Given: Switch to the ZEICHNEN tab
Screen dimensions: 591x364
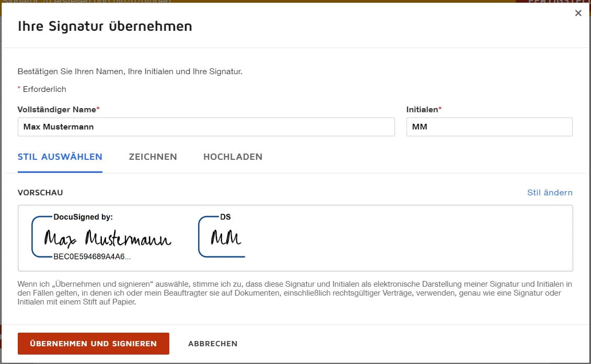Looking at the screenshot, I should [x=153, y=157].
